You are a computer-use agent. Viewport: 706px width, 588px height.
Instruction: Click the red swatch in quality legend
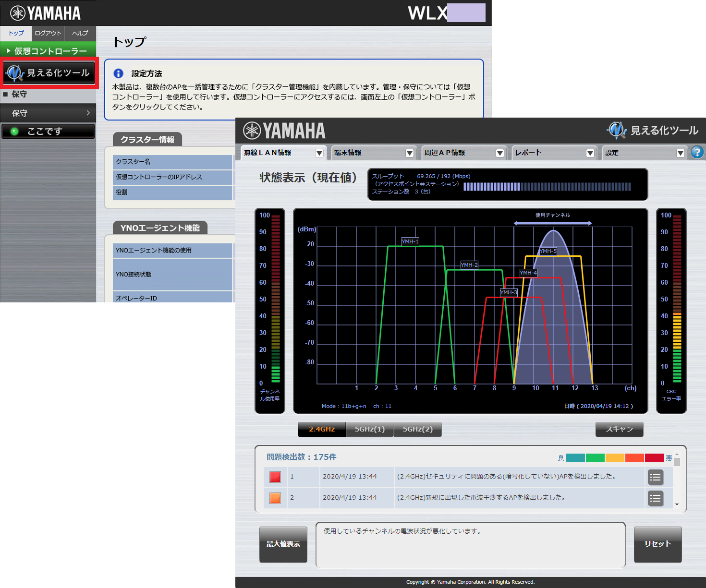[654, 458]
